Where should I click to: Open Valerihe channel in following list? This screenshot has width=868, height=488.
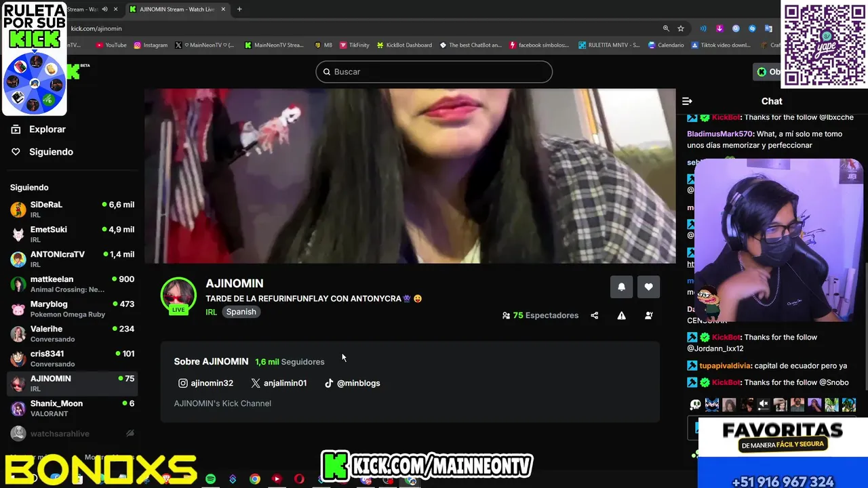click(x=72, y=333)
